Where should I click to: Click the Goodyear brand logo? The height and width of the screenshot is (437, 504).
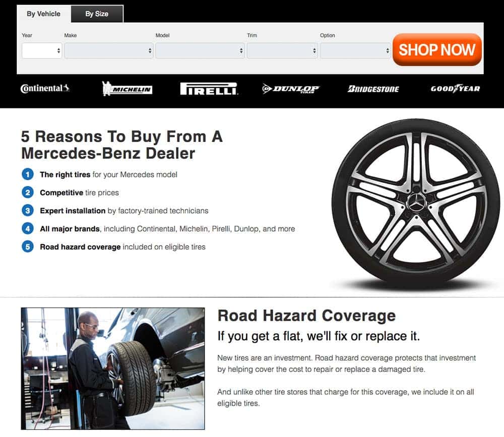pos(455,88)
